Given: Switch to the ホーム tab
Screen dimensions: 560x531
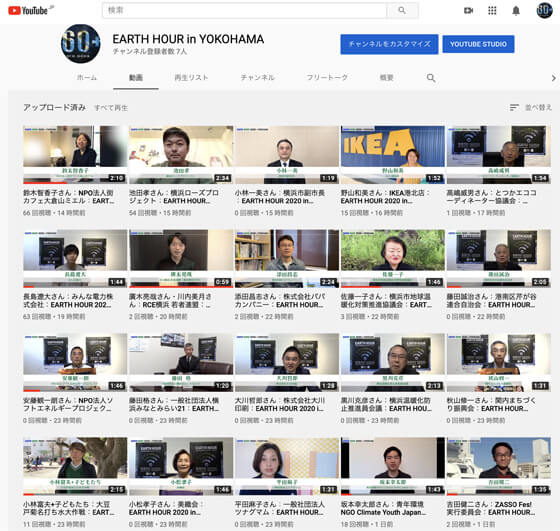Looking at the screenshot, I should tap(87, 77).
